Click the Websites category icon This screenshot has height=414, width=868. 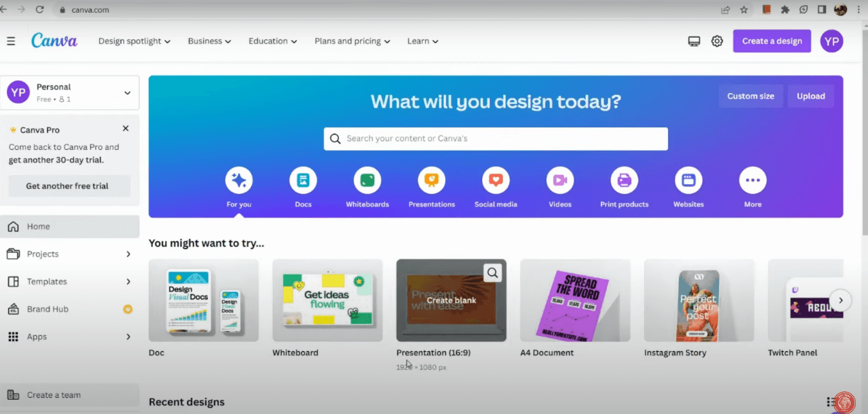click(x=688, y=180)
